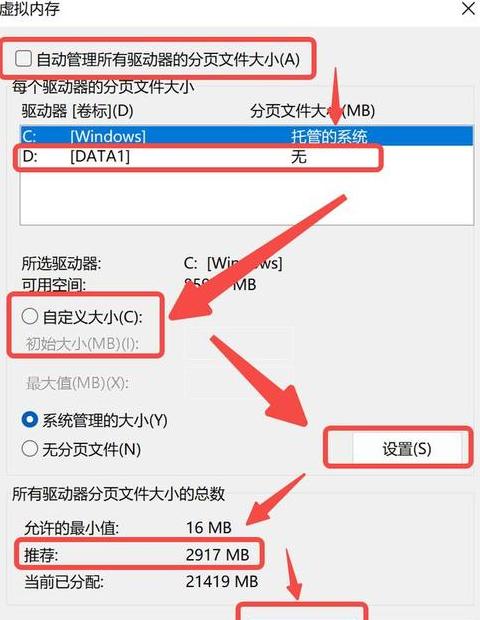Click the 推荐 2917 MB value

click(217, 555)
